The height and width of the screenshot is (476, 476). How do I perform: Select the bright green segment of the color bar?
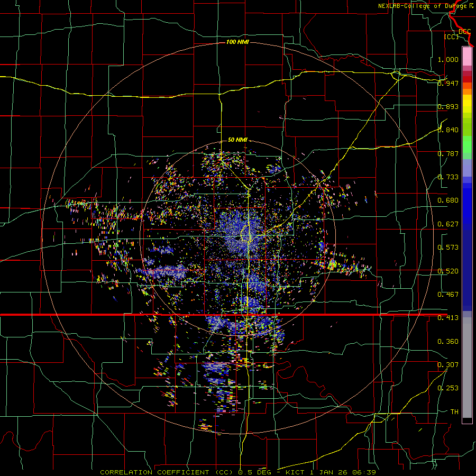467,145
